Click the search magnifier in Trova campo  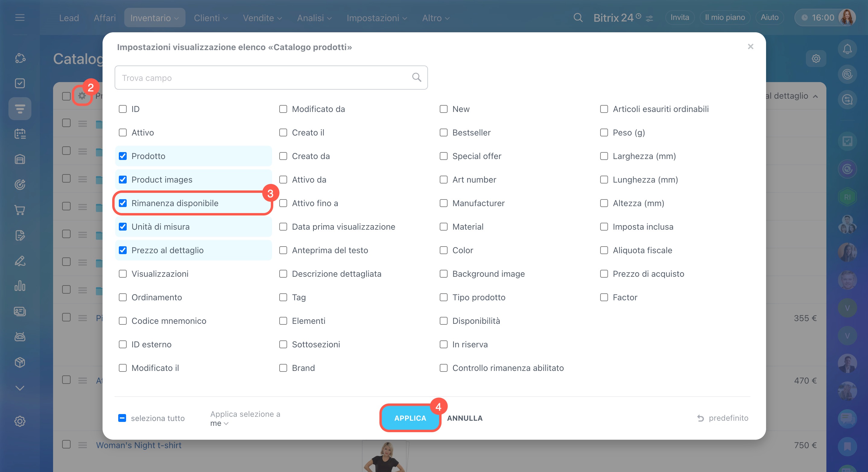[x=417, y=78]
